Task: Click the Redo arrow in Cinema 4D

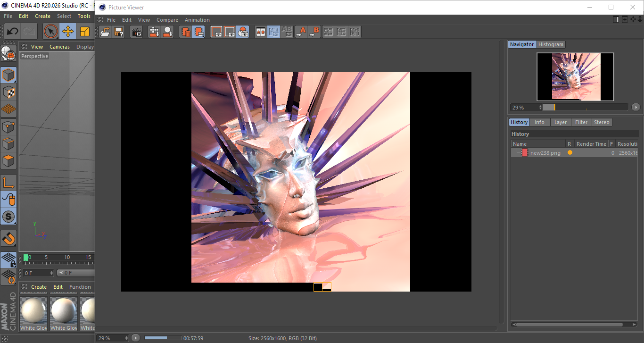Action: (x=29, y=32)
